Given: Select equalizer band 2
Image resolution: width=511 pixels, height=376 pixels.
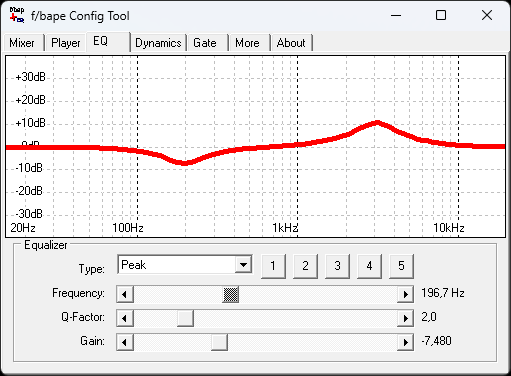Looking at the screenshot, I should pyautogui.click(x=305, y=266).
